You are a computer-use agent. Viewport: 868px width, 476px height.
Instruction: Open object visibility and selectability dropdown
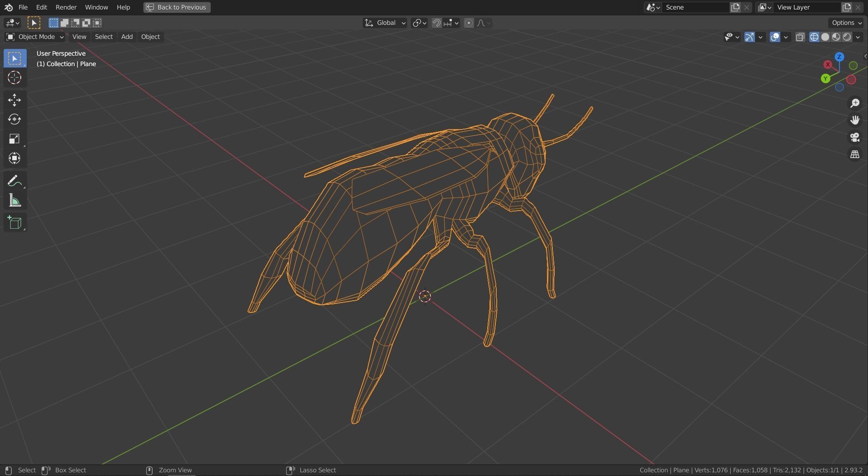732,37
